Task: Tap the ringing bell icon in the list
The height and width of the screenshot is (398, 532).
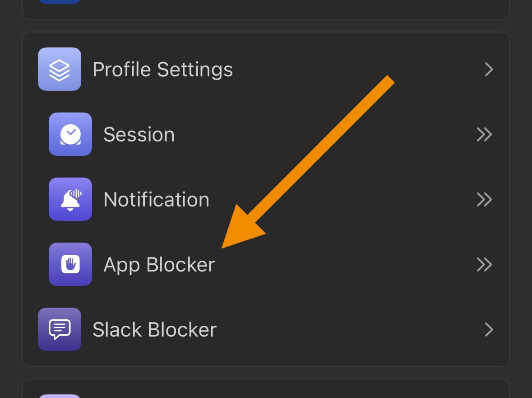Action: coord(70,199)
